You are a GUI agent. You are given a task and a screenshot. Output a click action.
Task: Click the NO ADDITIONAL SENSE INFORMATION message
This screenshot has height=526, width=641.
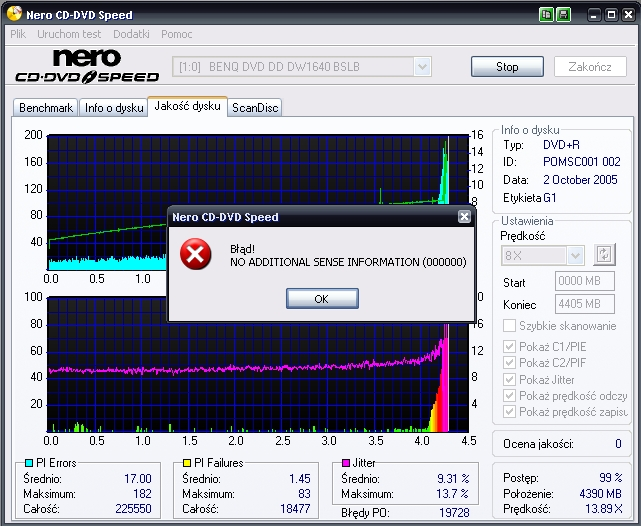(x=348, y=262)
